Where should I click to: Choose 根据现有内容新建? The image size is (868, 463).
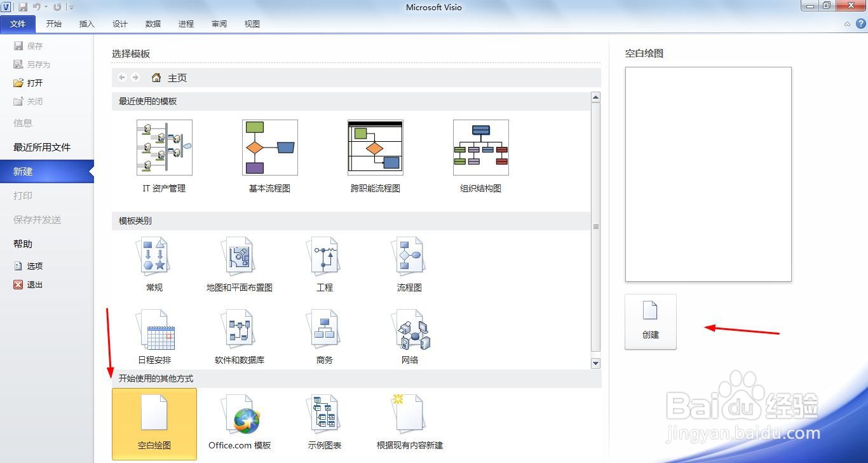click(410, 424)
